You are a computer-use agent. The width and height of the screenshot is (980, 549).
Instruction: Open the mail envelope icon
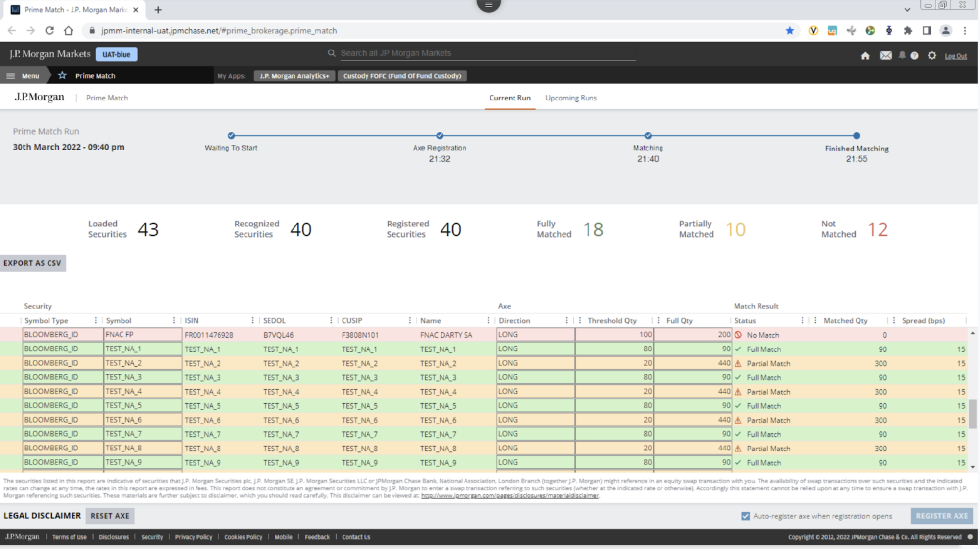(885, 56)
